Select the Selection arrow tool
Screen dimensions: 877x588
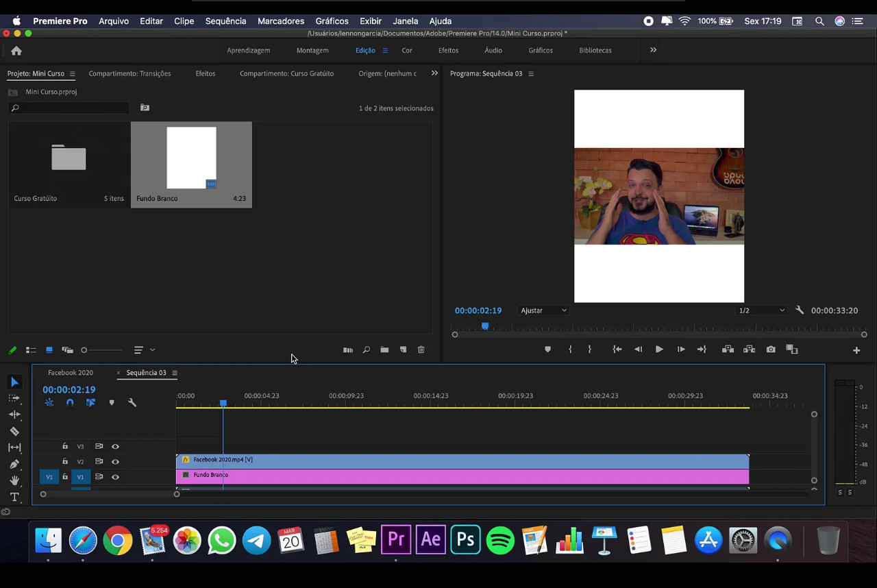click(x=14, y=382)
